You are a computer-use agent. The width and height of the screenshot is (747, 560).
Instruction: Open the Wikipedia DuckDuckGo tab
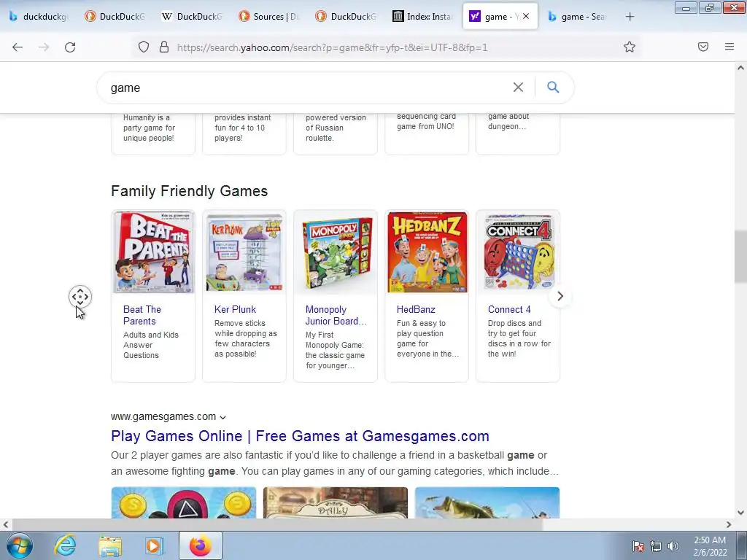pos(193,17)
